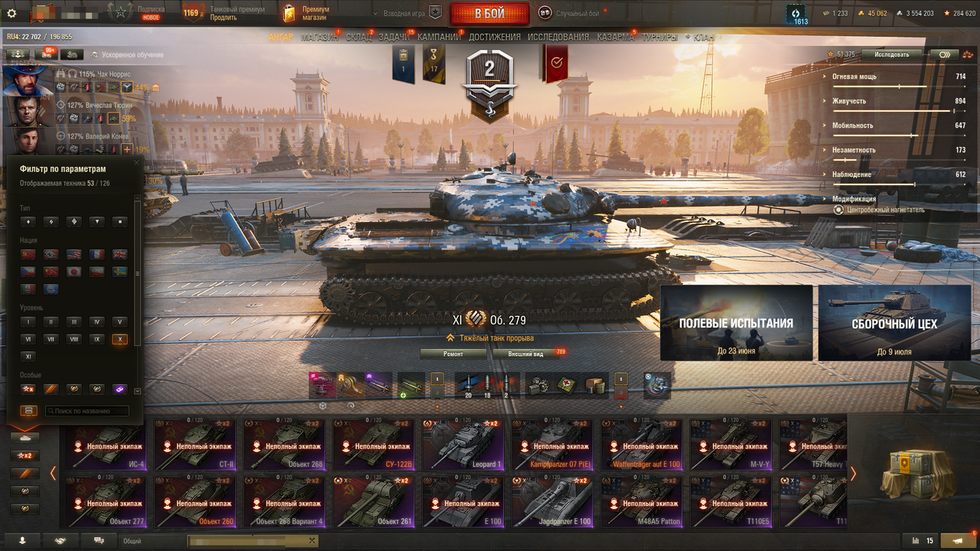The height and width of the screenshot is (551, 980).
Task: Click the filter panel scrollbar down arrow
Action: 137,390
